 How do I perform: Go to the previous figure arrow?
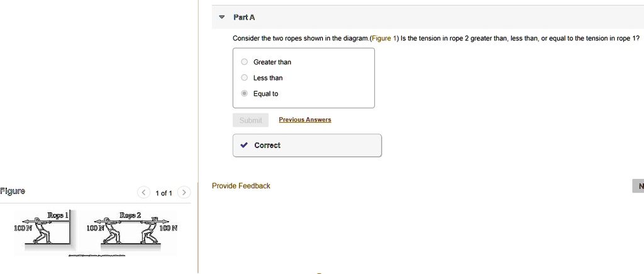click(144, 193)
